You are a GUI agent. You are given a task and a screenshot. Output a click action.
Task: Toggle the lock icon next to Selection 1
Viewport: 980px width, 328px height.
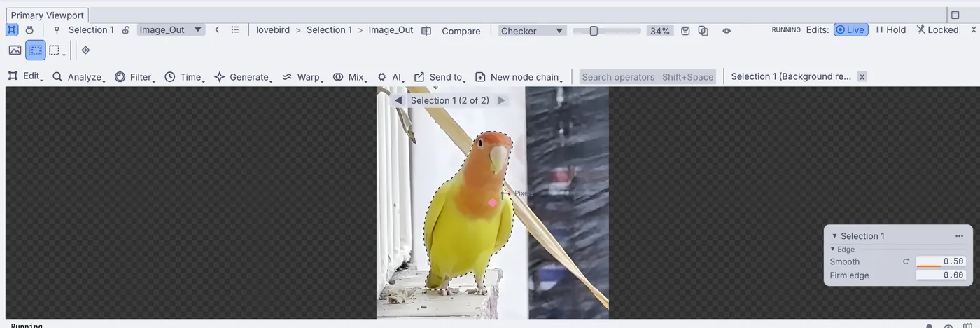click(126, 30)
